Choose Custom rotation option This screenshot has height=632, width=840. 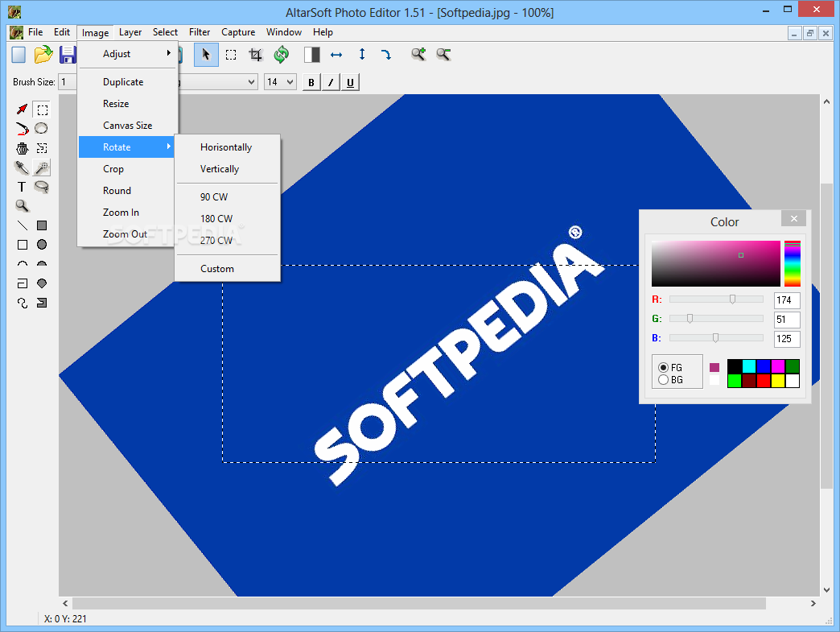(217, 269)
